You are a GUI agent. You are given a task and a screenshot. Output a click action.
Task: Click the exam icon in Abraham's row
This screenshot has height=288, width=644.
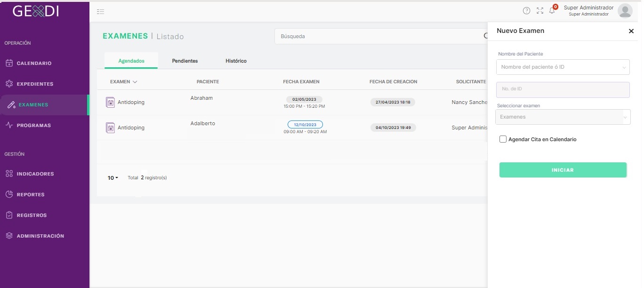[110, 102]
